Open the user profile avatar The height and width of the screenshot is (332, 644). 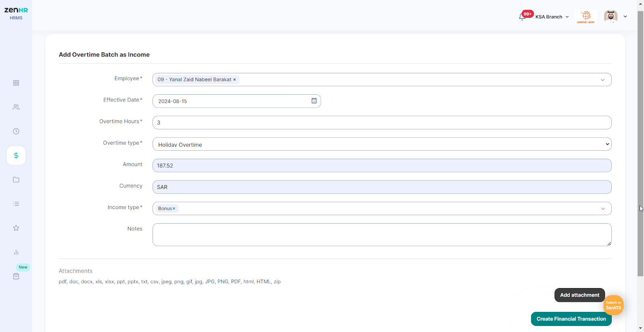click(x=611, y=17)
